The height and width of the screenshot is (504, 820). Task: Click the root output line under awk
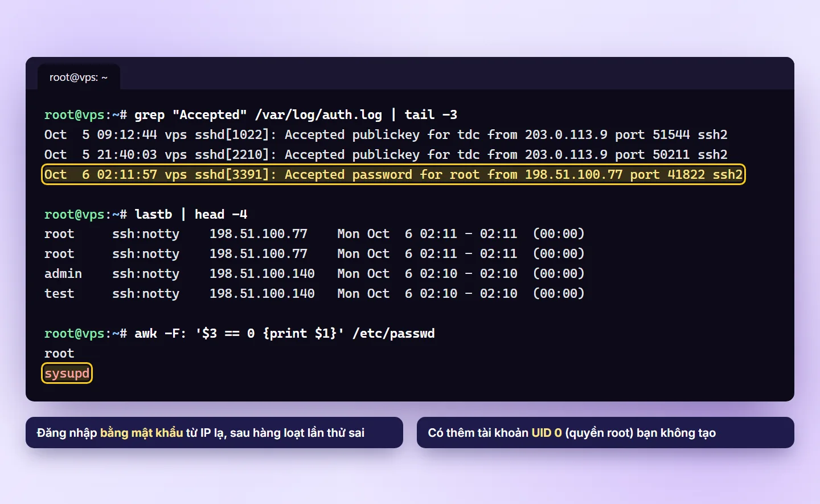coord(59,354)
